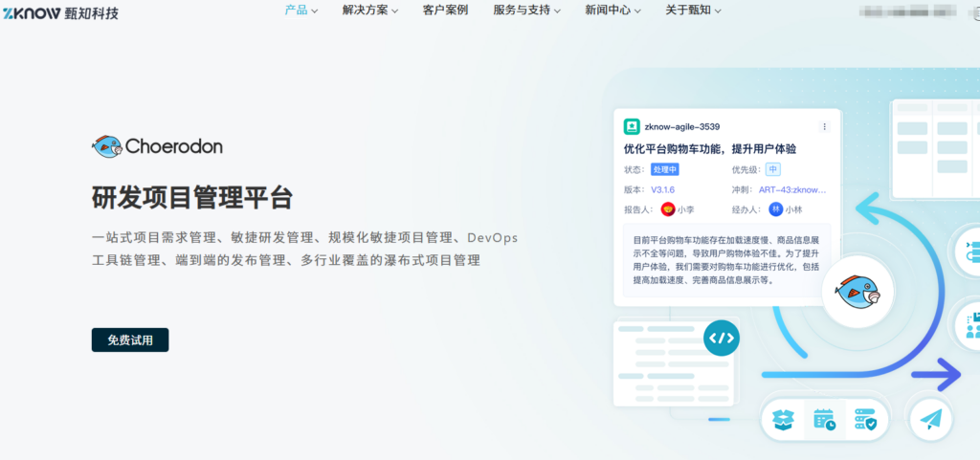The width and height of the screenshot is (980, 460).
Task: Go to 客户案例 page
Action: coord(445,10)
